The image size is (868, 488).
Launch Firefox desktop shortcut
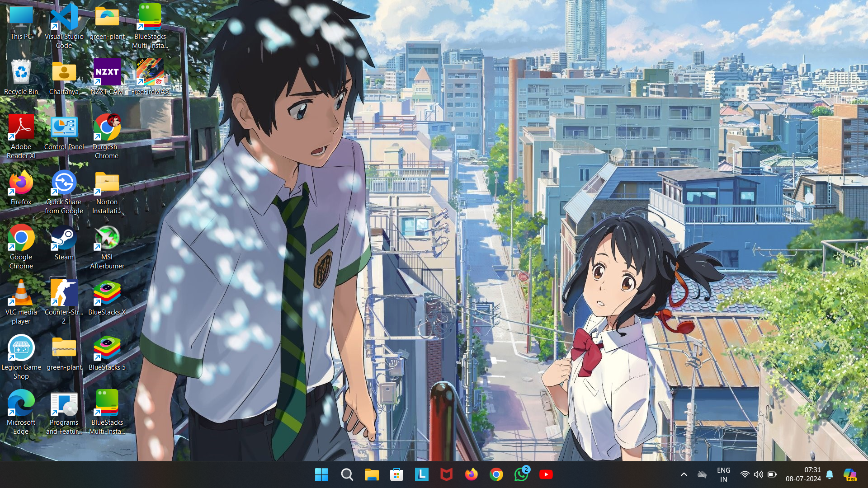point(21,188)
